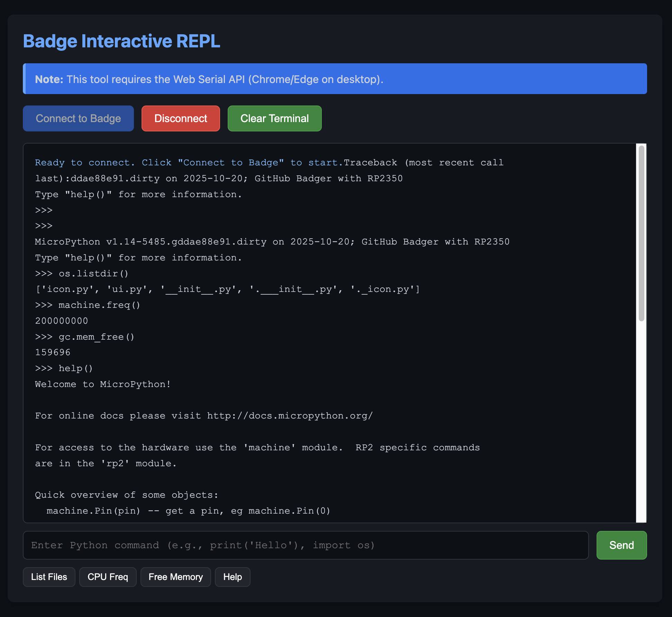Click the Help shortcut button
Viewport: 672px width, 617px height.
pos(232,577)
